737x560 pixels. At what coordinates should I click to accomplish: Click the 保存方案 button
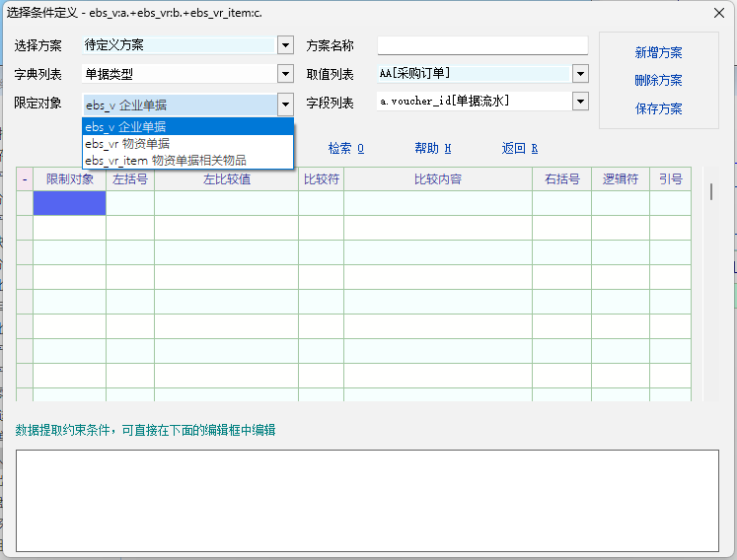click(658, 109)
